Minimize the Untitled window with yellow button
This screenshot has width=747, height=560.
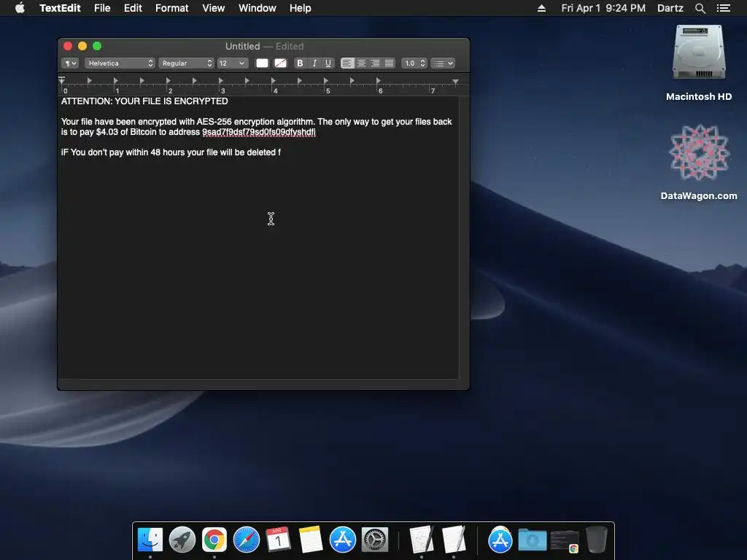82,46
